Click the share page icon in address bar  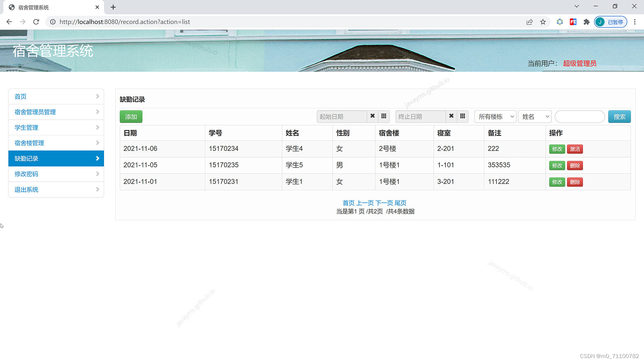[529, 22]
